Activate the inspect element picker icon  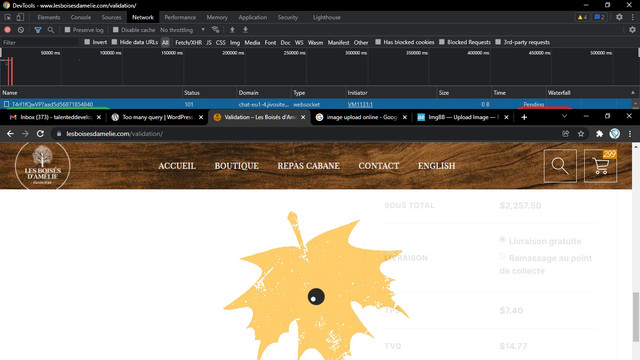pos(8,17)
